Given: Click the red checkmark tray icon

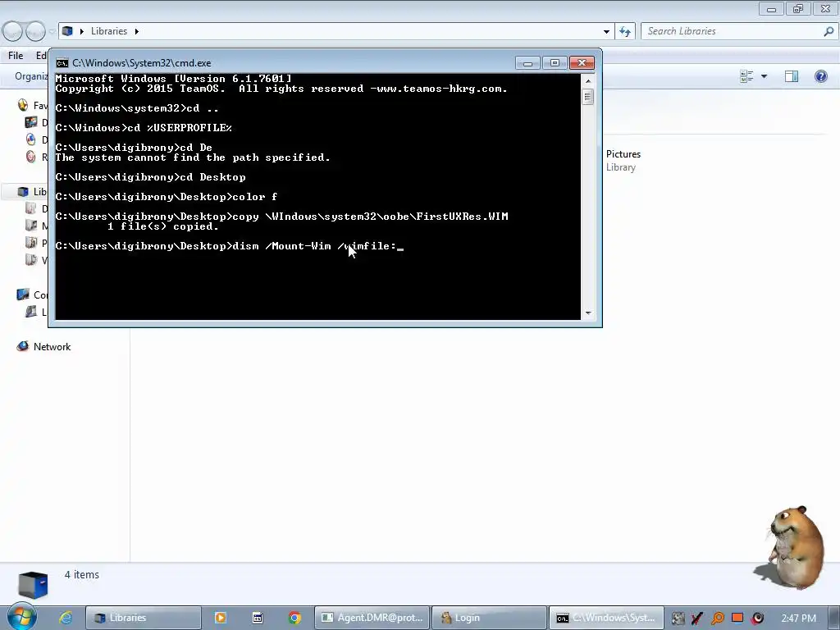Looking at the screenshot, I should pyautogui.click(x=697, y=619).
